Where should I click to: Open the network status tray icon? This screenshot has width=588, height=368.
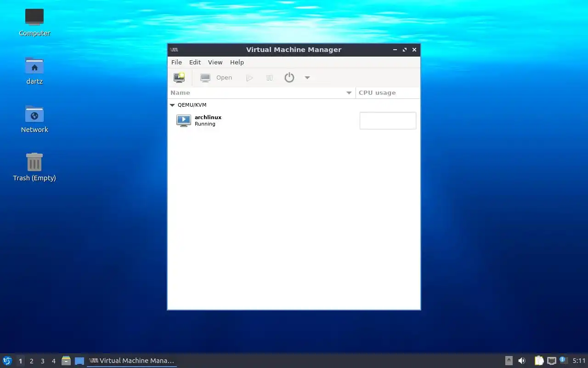point(552,361)
